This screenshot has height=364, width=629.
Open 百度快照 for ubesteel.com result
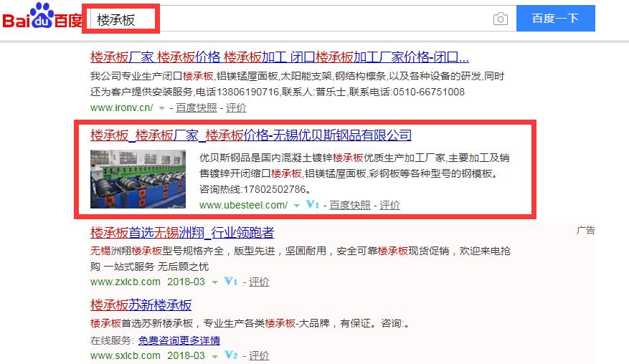(350, 205)
